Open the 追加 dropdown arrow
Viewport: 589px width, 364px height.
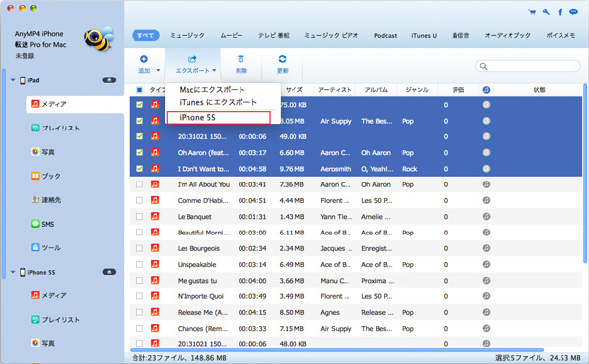click(x=158, y=71)
